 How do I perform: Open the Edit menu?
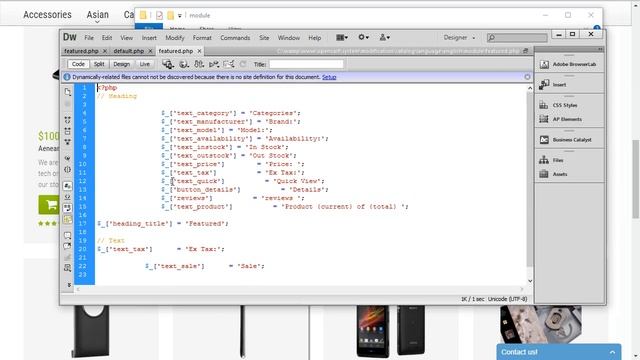[107, 38]
